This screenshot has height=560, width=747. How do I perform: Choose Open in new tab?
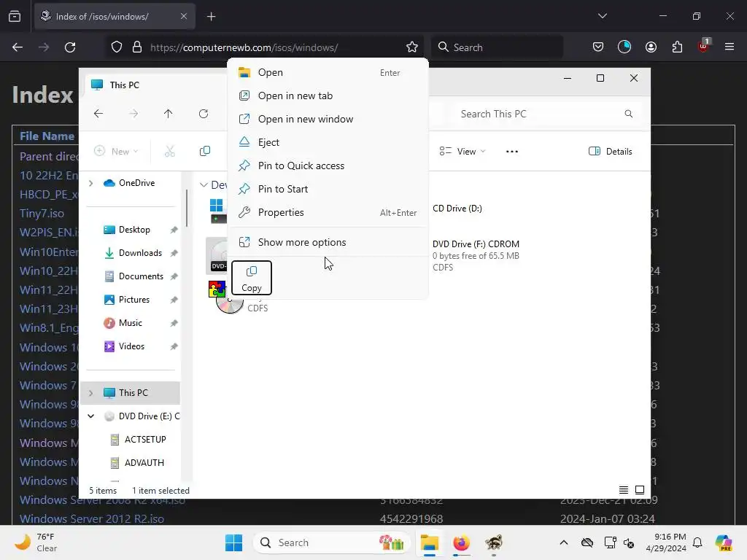[x=328, y=96]
